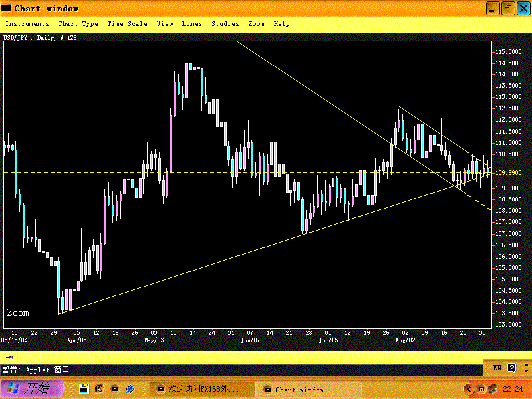Click the floppy disk quick launch icon
The height and width of the screenshot is (399, 532).
tap(84, 389)
